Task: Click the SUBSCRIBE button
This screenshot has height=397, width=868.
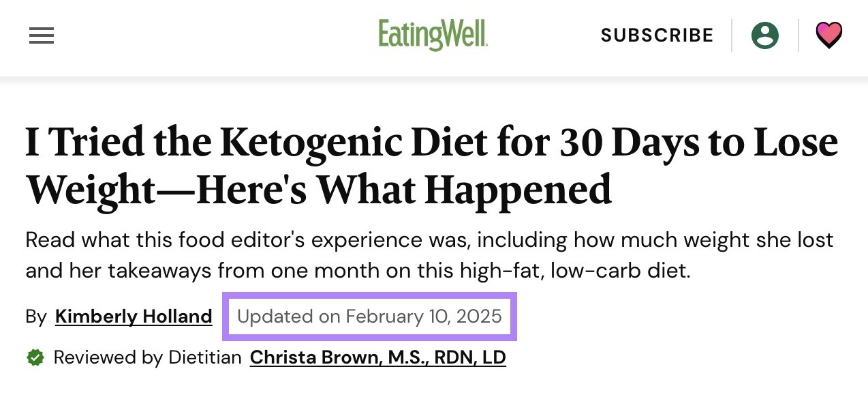Action: (x=656, y=35)
